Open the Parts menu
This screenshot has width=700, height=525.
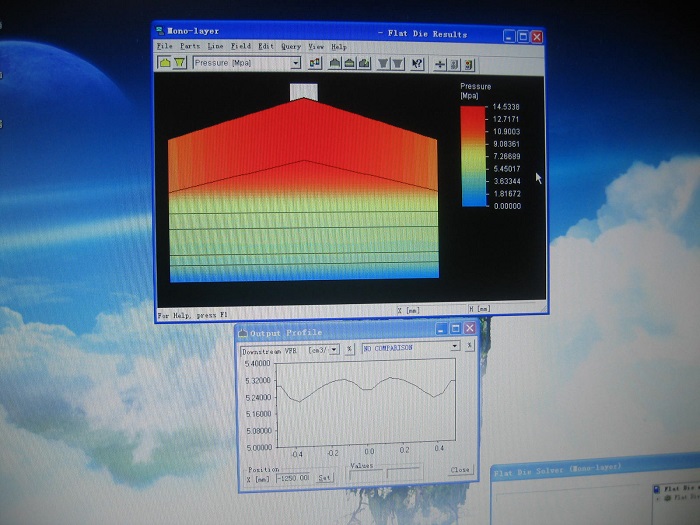(x=190, y=46)
